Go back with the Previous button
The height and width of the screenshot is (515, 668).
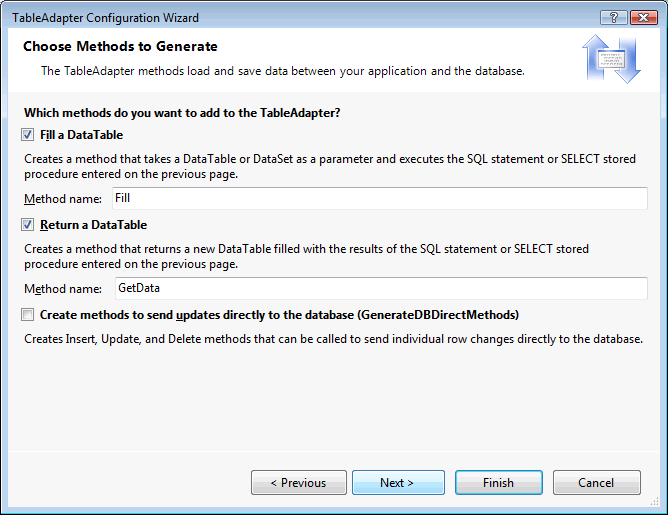point(298,483)
